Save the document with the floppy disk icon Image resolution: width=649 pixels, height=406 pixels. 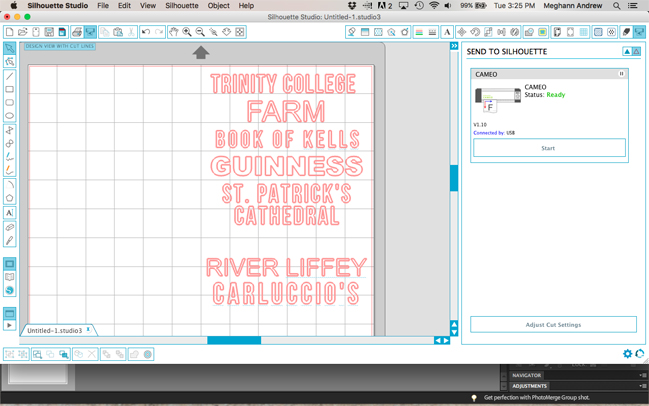49,32
